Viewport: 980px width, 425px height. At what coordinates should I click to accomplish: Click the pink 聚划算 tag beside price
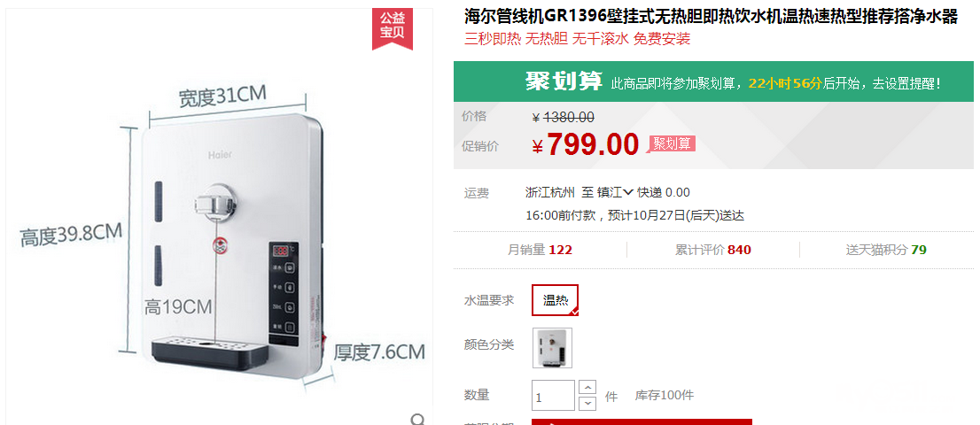click(672, 143)
